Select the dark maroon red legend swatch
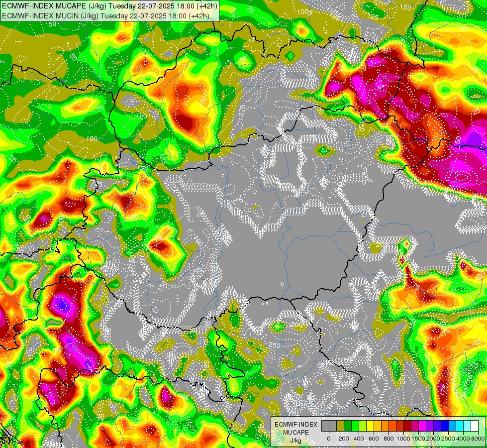Viewport: 487px width, 448px height. [x=407, y=426]
